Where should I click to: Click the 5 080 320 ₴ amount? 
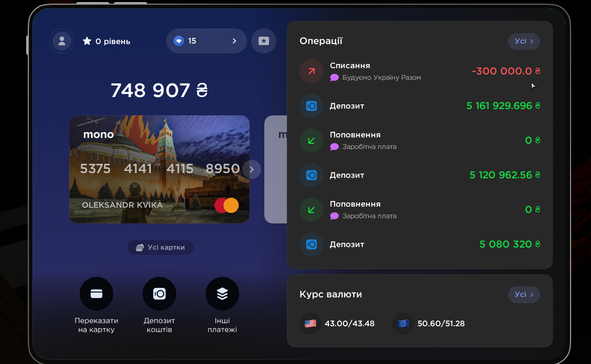[510, 244]
